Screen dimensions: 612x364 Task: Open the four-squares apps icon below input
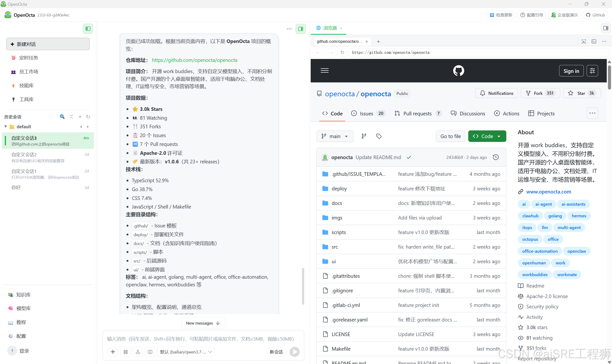pyautogui.click(x=126, y=352)
